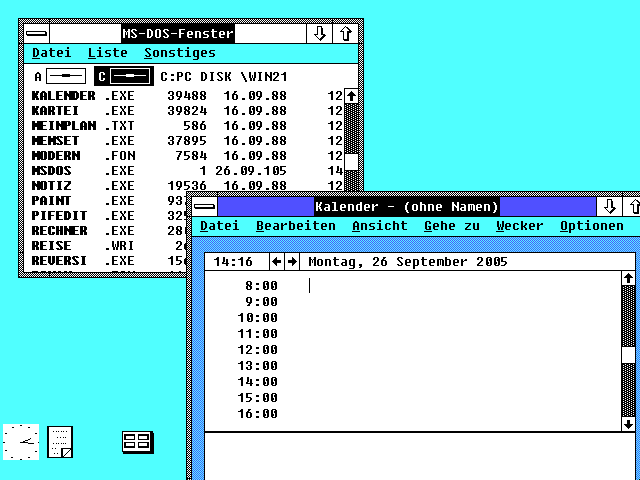640x480 pixels.
Task: Click the 11:00 appointment line
Action: click(413, 334)
